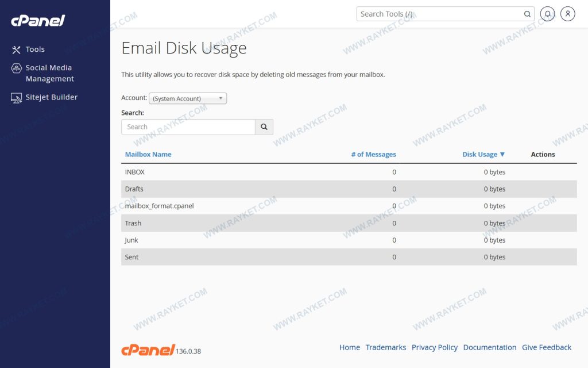
Task: Select the Junk mailbox row
Action: click(x=349, y=240)
